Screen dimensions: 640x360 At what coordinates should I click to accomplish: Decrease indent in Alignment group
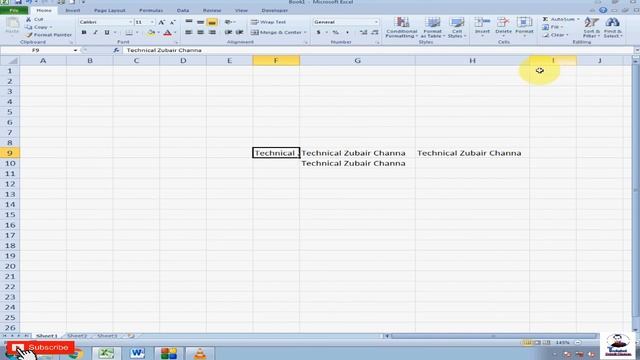[228, 32]
